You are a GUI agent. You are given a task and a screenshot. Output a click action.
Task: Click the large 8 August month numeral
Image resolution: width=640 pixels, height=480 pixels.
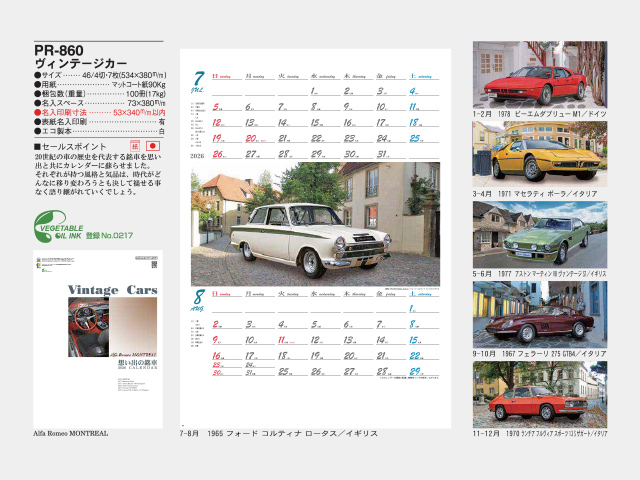coord(198,297)
